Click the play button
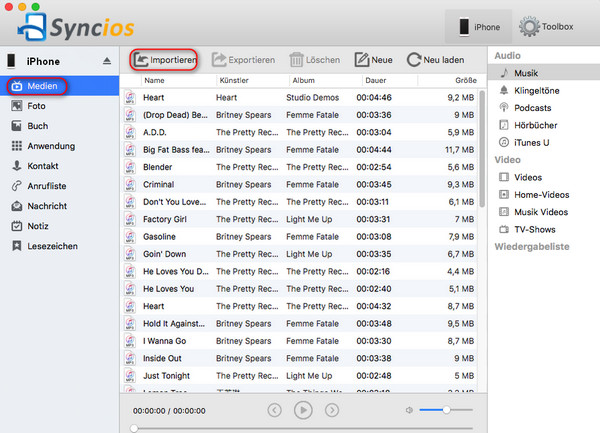This screenshot has width=600, height=433. click(x=303, y=410)
